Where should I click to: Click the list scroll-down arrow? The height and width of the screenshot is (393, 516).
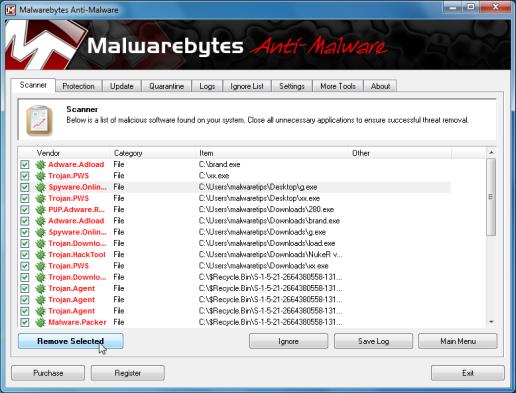coord(491,322)
